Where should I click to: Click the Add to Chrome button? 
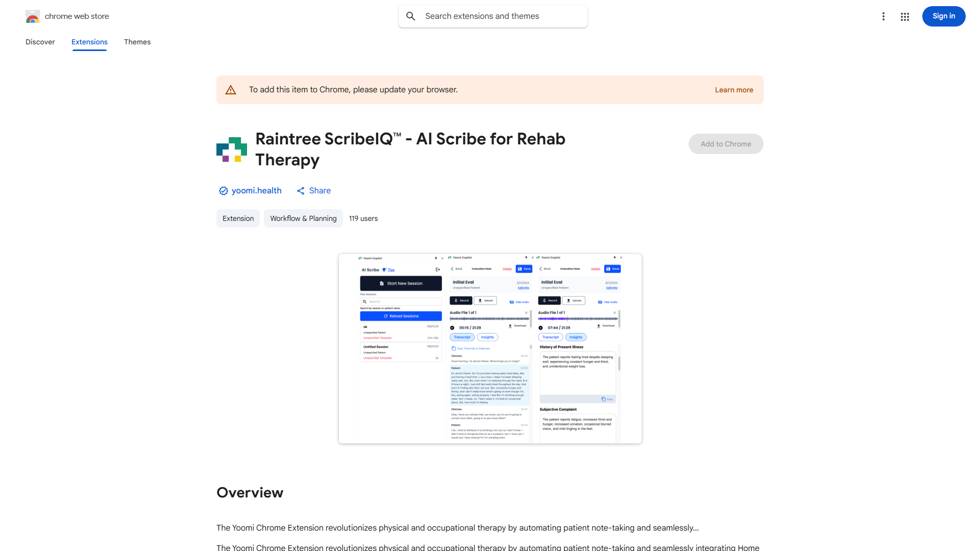pos(725,144)
